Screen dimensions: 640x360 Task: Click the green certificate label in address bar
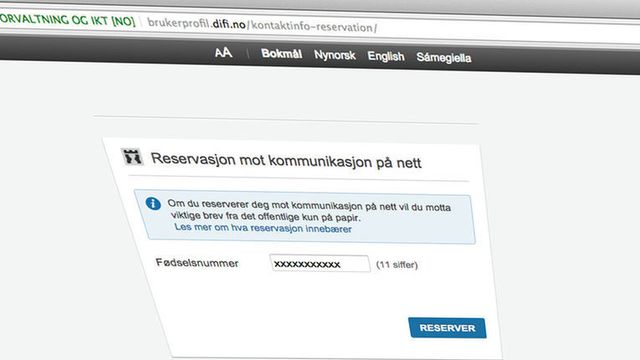pyautogui.click(x=68, y=20)
